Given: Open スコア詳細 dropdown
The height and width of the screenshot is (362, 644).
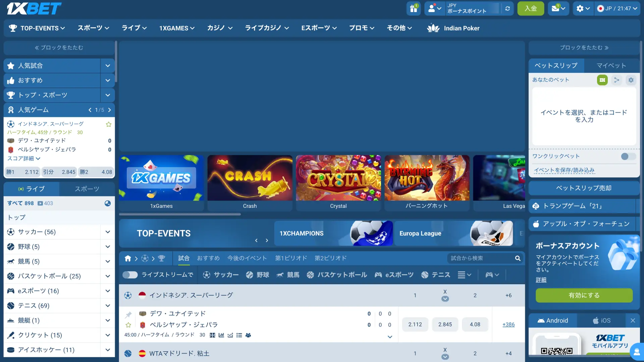Looking at the screenshot, I should [x=24, y=159].
